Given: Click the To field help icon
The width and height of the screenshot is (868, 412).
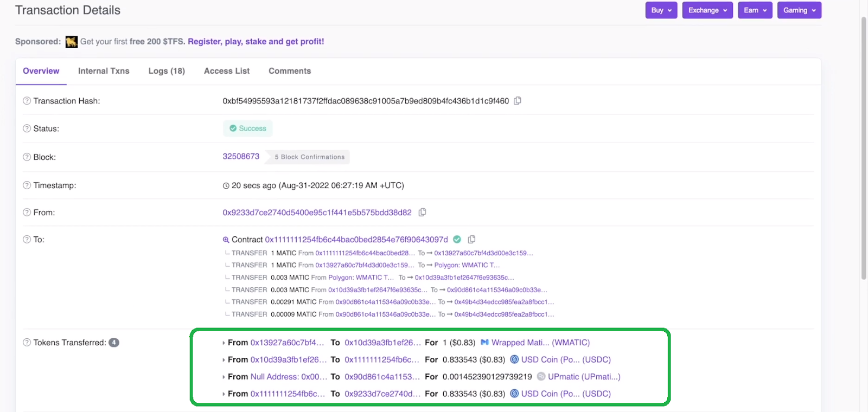Looking at the screenshot, I should coord(27,240).
